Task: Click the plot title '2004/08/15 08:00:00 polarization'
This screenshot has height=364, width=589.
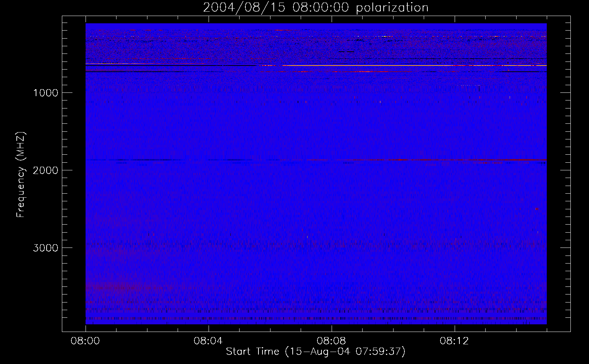Action: (316, 8)
